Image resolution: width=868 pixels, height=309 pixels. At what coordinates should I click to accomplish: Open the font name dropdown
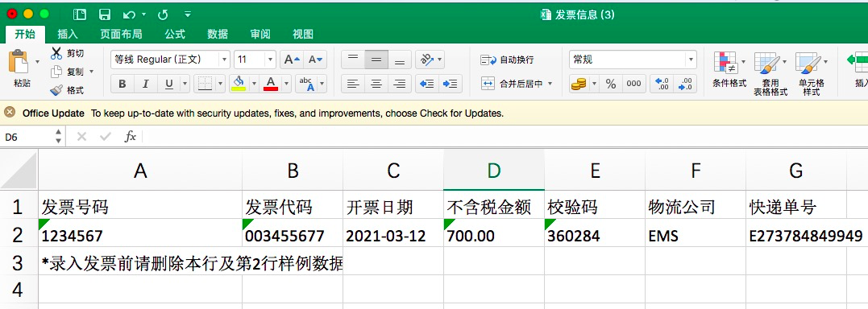tap(224, 60)
